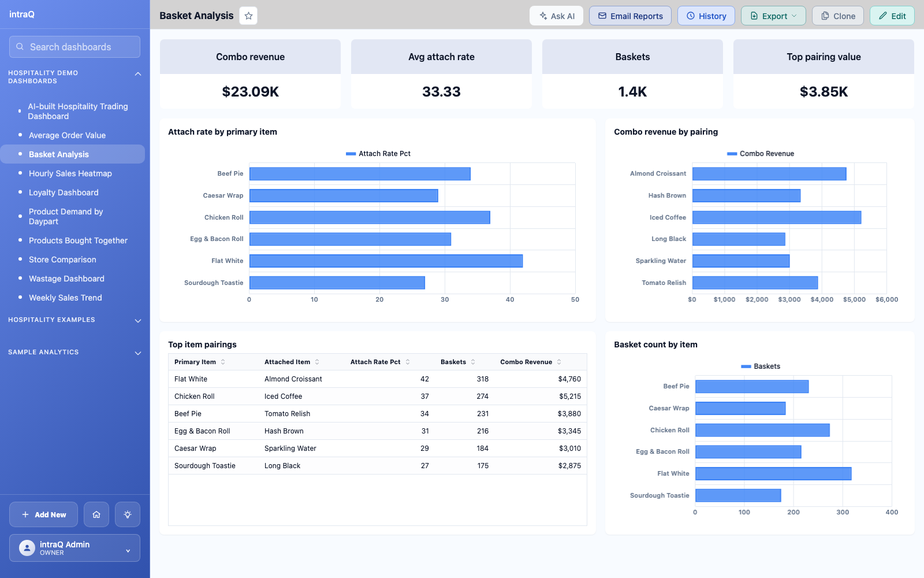Open the History button
This screenshot has width=924, height=578.
tap(706, 16)
